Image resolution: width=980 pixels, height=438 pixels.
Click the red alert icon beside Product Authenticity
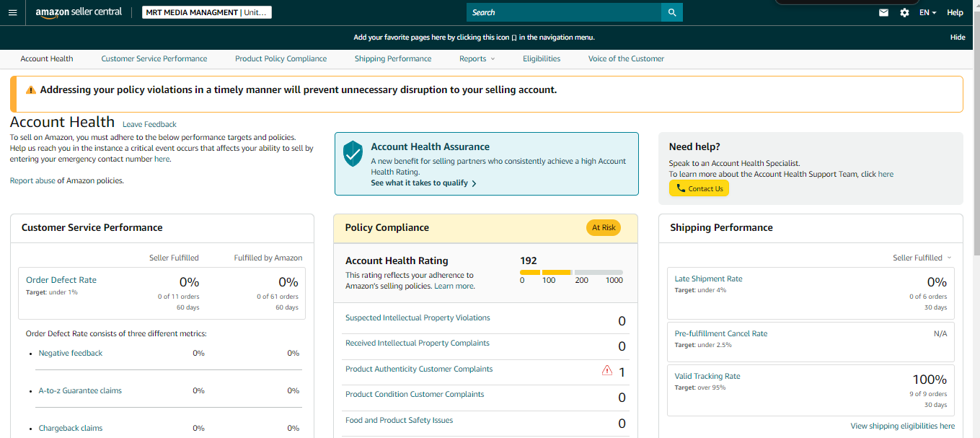click(x=606, y=370)
